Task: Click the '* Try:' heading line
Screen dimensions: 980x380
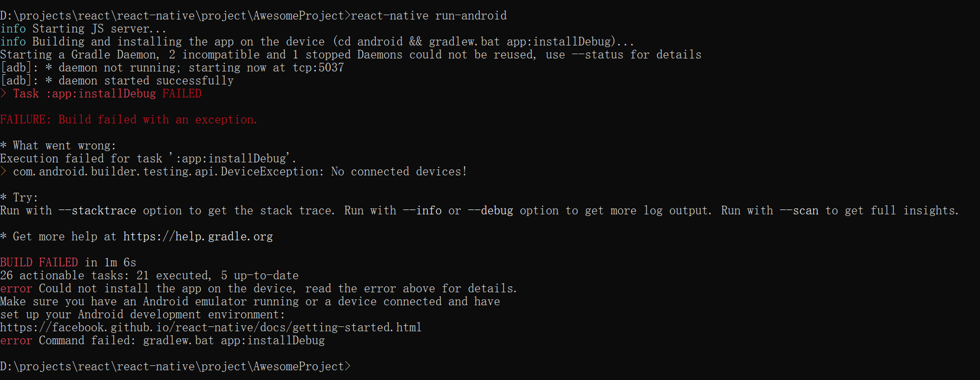Action: [19, 198]
